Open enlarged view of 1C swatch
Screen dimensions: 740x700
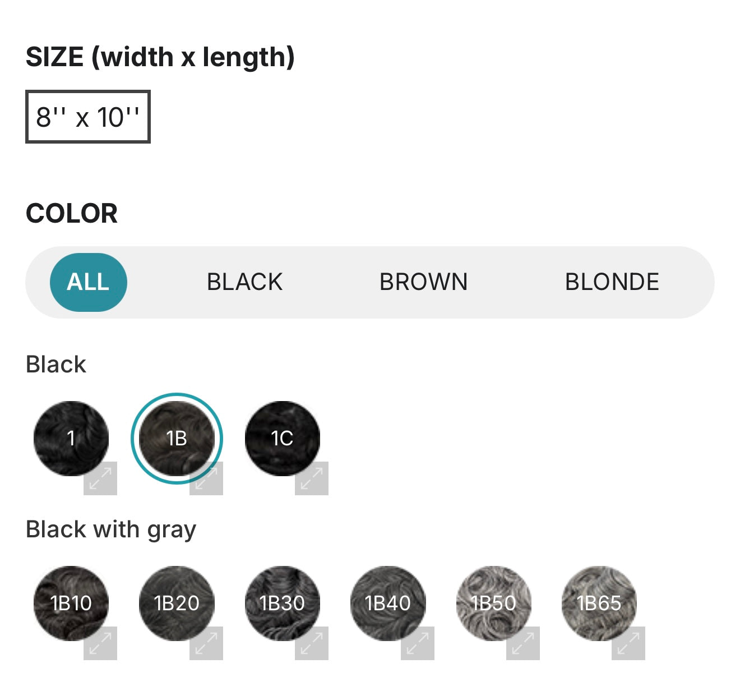click(x=312, y=478)
